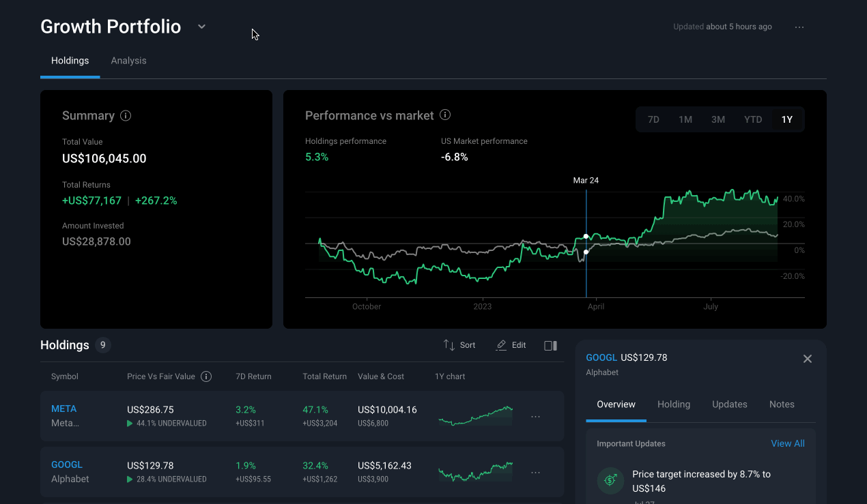Image resolution: width=867 pixels, height=504 pixels.
Task: Expand GOOGL 28.4% undervalued triangle
Action: [130, 479]
